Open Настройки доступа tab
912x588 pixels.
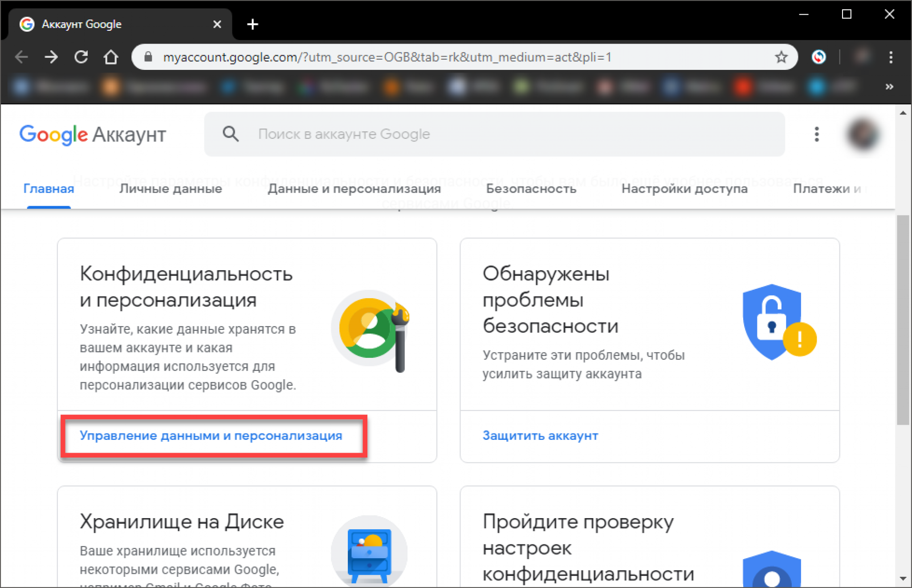click(684, 189)
